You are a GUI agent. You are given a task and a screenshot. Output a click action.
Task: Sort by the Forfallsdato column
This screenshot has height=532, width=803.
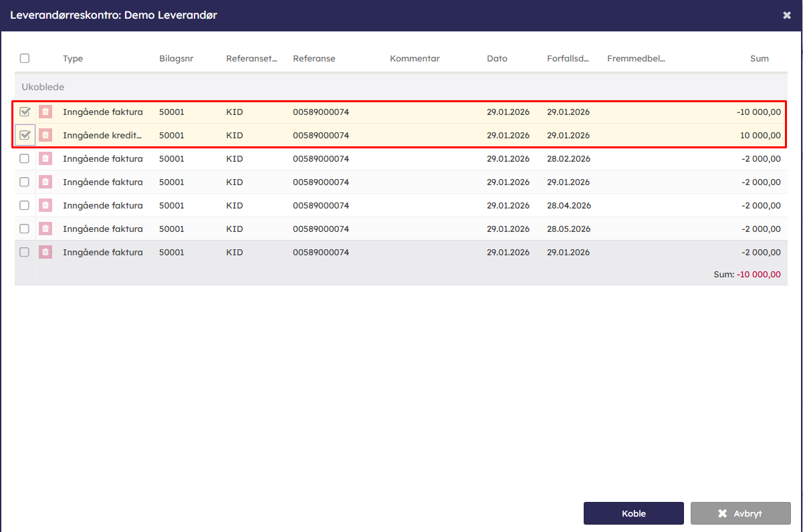tap(568, 58)
